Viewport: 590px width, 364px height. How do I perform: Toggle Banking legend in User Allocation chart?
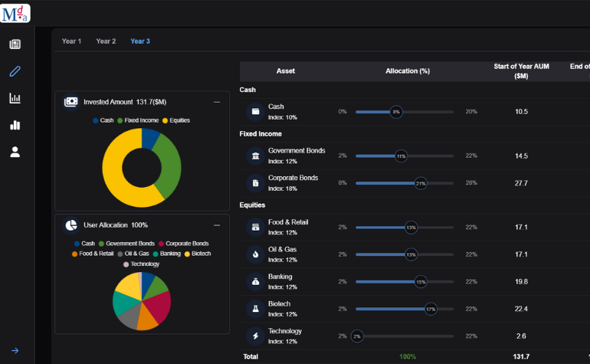166,254
